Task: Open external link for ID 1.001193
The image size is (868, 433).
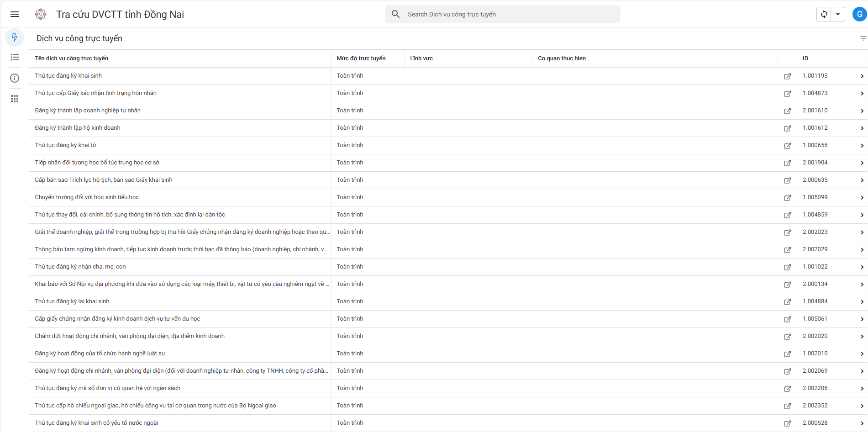Action: click(787, 76)
